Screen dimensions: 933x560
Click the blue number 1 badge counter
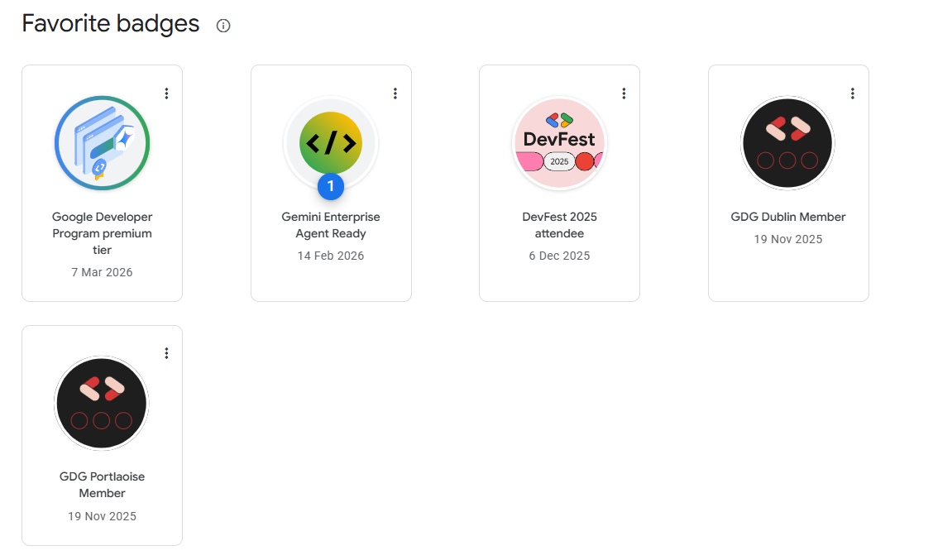coord(331,186)
